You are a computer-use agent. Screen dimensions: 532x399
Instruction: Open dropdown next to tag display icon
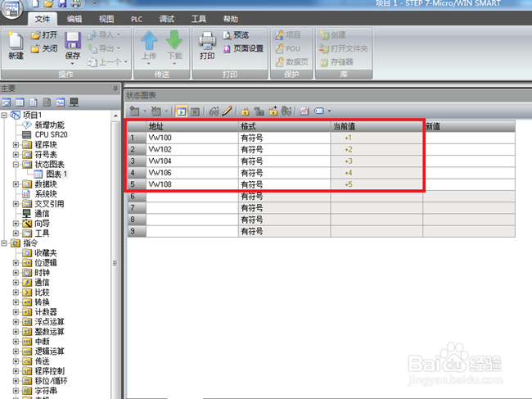[x=329, y=111]
